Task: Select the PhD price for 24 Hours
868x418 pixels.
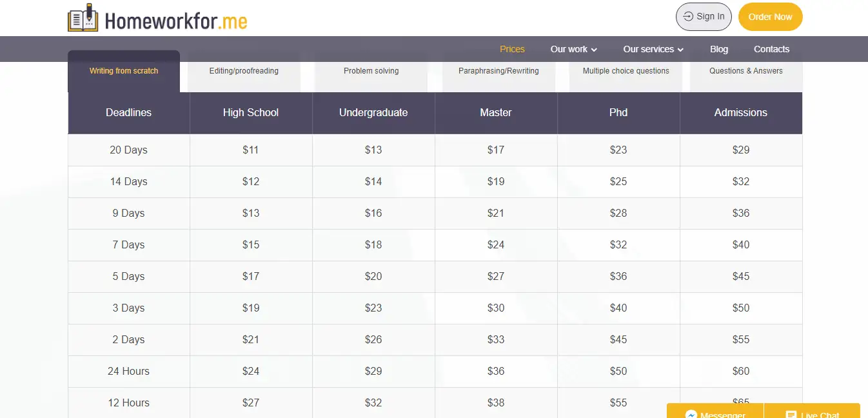Action: [x=618, y=371]
